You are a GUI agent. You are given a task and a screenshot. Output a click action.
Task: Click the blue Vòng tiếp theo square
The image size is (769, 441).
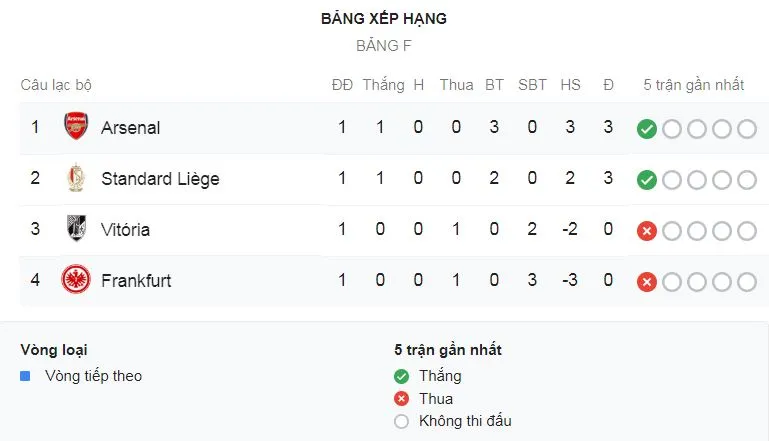[x=26, y=376]
